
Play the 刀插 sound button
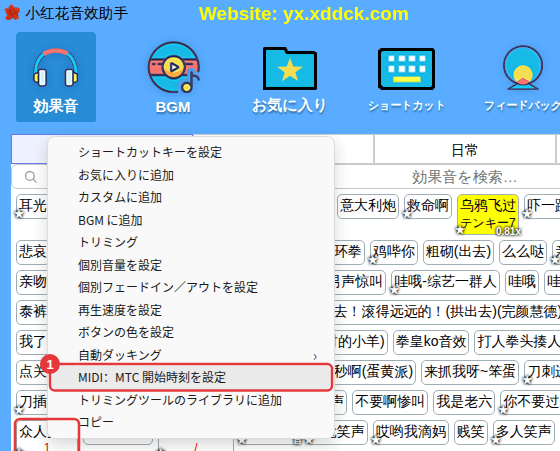pos(32,402)
